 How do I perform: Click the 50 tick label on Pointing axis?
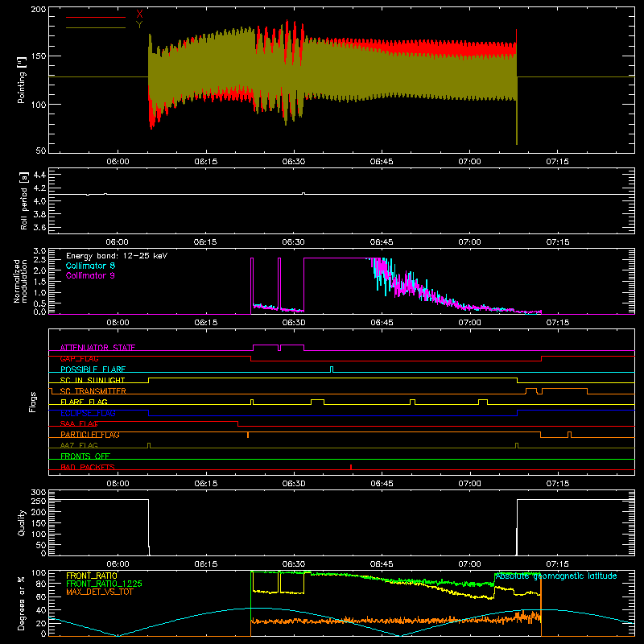(x=41, y=151)
